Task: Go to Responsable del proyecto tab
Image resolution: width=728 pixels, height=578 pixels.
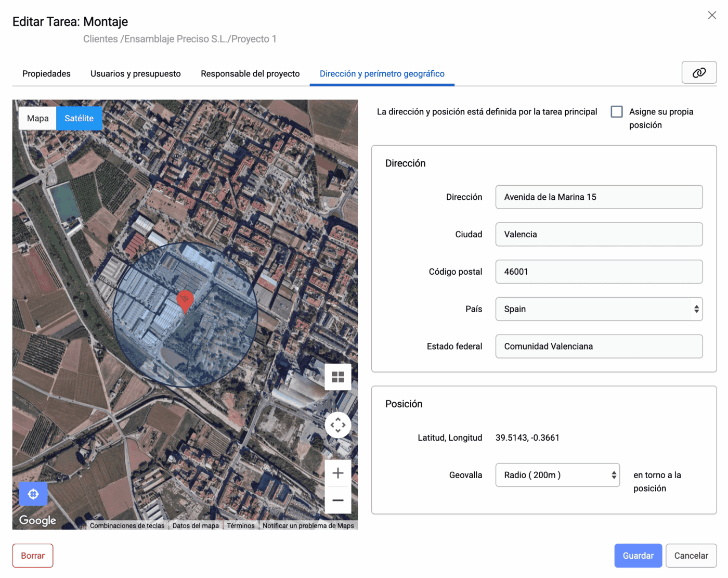Action: pos(250,74)
